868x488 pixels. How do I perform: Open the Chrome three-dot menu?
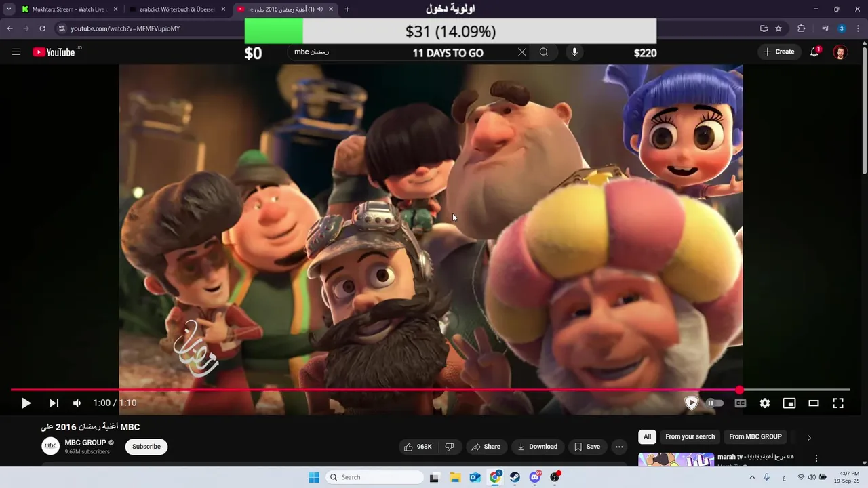tap(857, 28)
